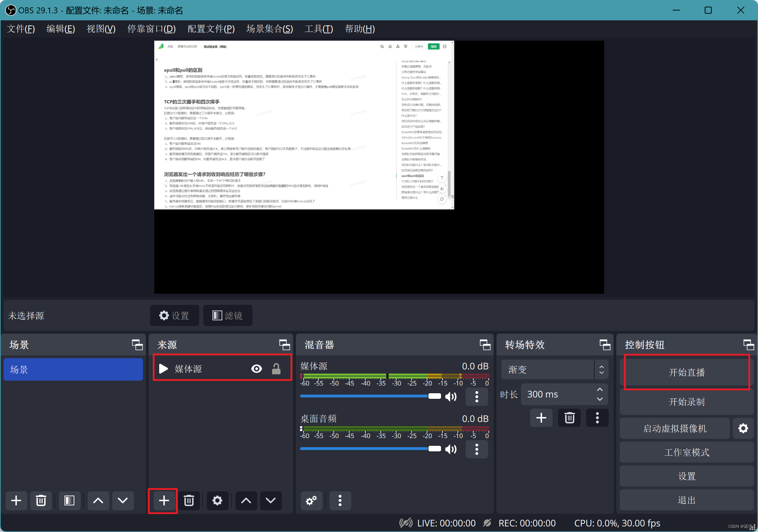Decrease transition duration with down arrow
Screen dimensions: 758x532
pos(600,399)
